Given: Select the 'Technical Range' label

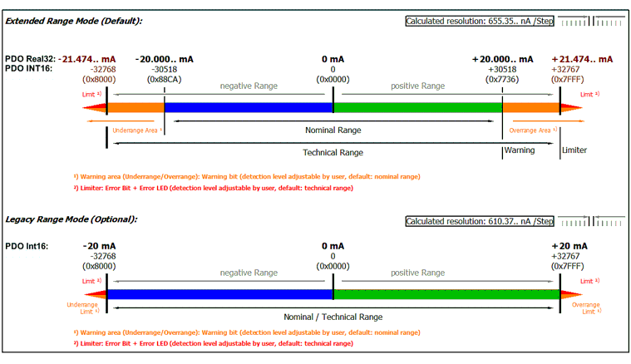Looking at the screenshot, I should point(333,152).
